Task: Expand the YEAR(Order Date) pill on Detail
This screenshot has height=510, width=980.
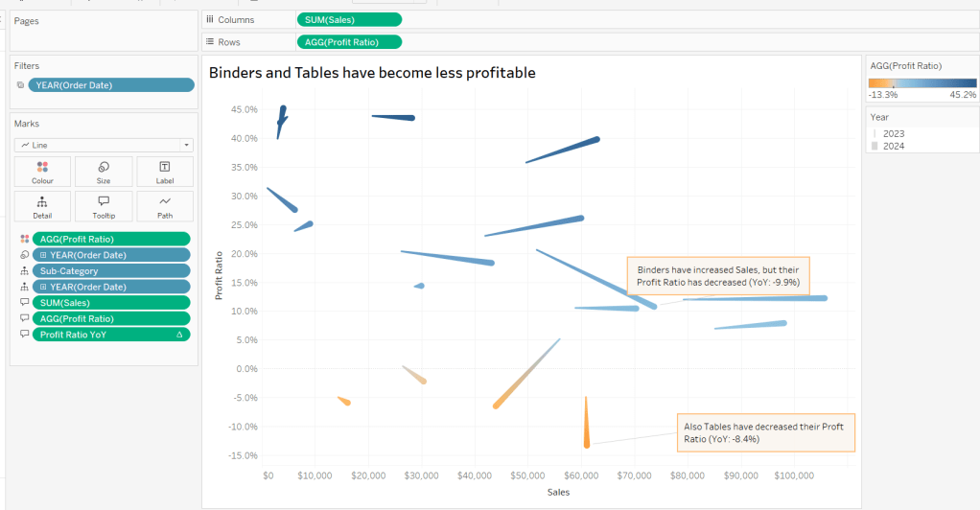Action: (x=43, y=287)
